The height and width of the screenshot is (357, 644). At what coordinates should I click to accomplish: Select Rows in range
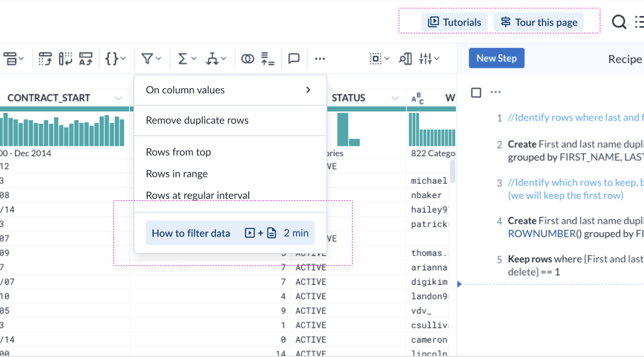230,174
